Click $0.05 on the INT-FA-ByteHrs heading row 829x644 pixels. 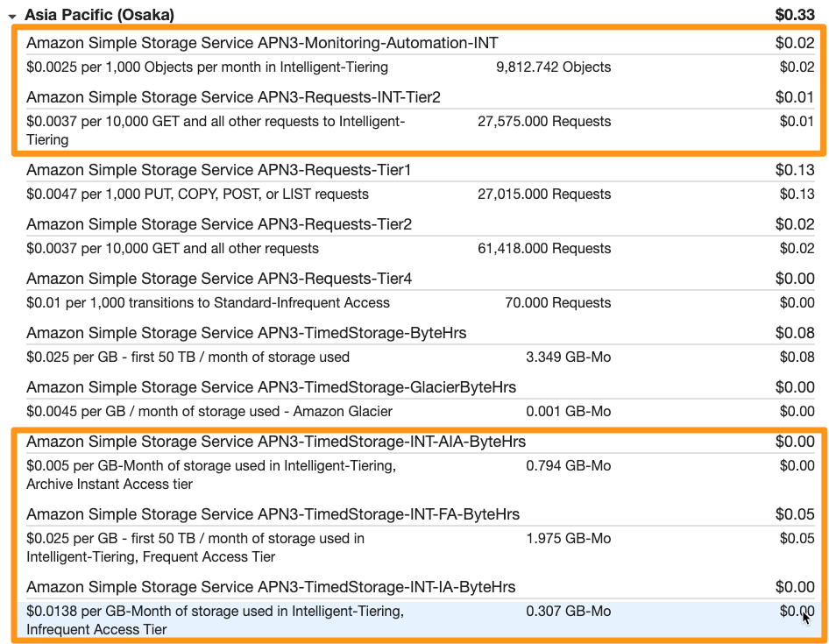click(x=795, y=514)
